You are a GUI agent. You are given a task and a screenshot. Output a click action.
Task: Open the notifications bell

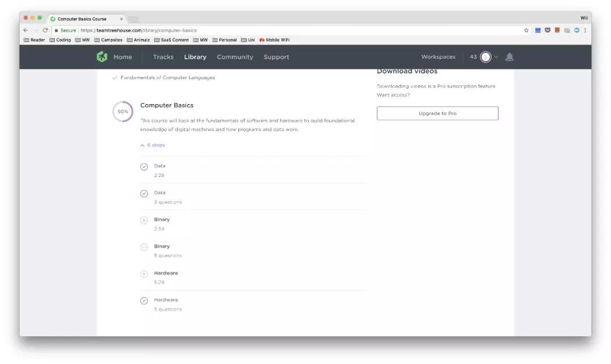point(509,57)
